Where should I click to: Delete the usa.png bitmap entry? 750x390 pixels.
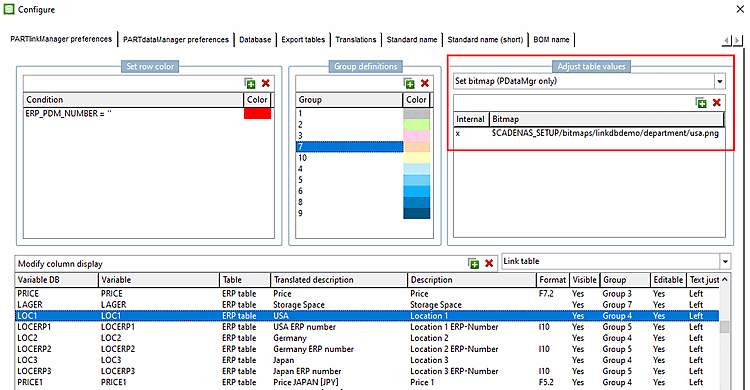717,102
